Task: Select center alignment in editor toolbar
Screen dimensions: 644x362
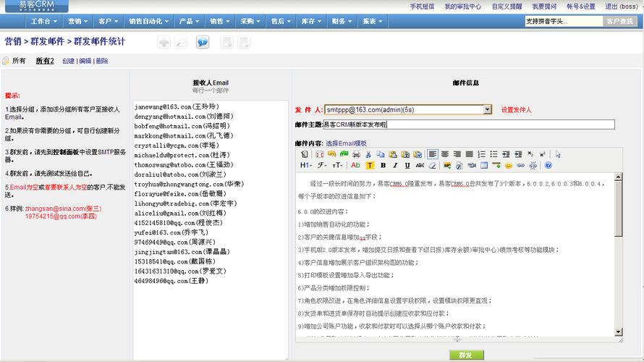Action: tap(445, 154)
